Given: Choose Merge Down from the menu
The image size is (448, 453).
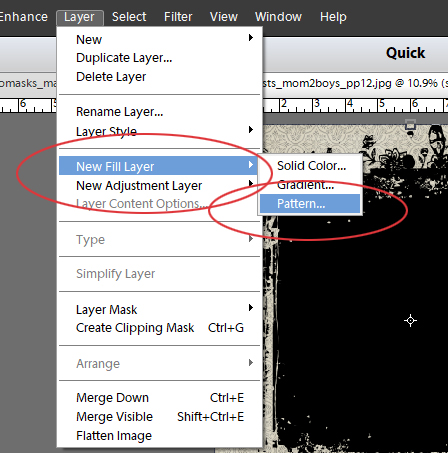Looking at the screenshot, I should tap(159, 398).
